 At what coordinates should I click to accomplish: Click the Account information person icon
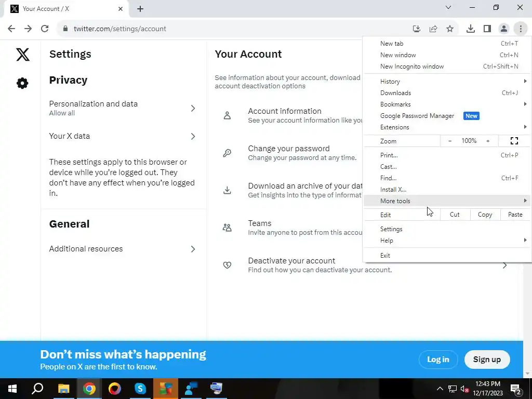[228, 115]
